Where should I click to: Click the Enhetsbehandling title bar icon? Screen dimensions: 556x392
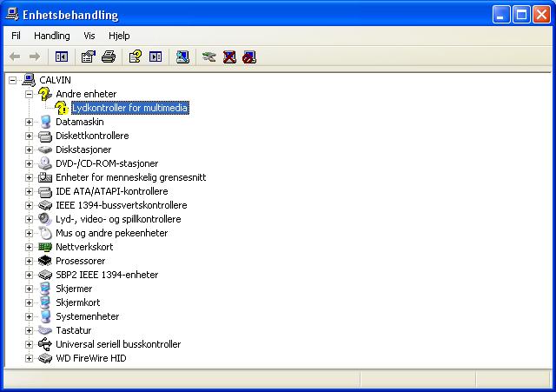[12, 14]
